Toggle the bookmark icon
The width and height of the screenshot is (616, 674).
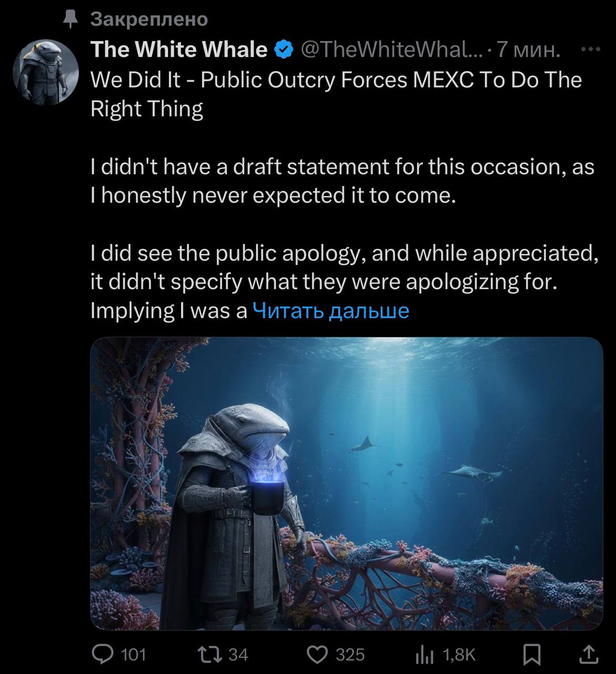pyautogui.click(x=532, y=655)
